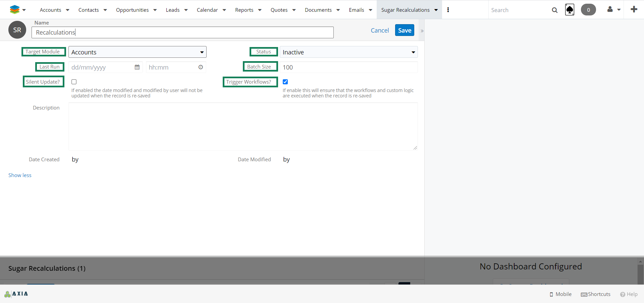Expand the Accounts module dropdown arrow

[67, 10]
